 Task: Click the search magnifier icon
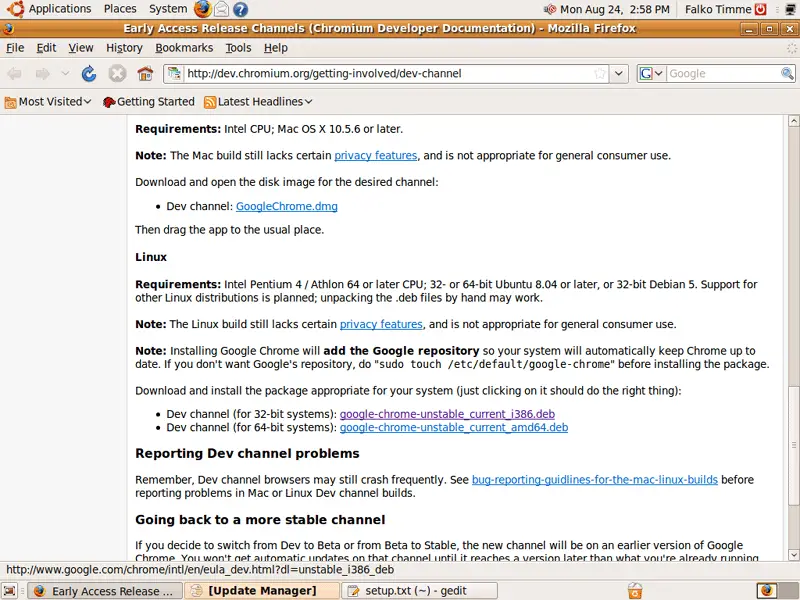tap(787, 73)
